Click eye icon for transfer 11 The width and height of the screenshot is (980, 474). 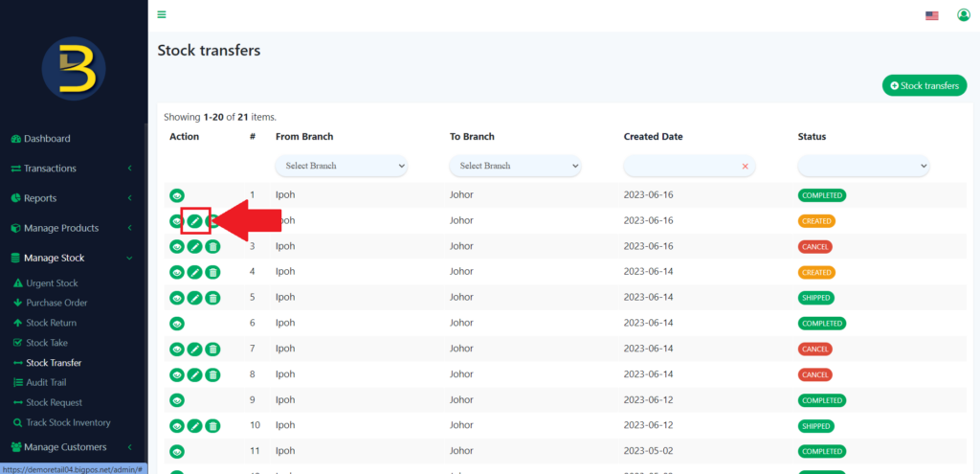click(x=177, y=451)
